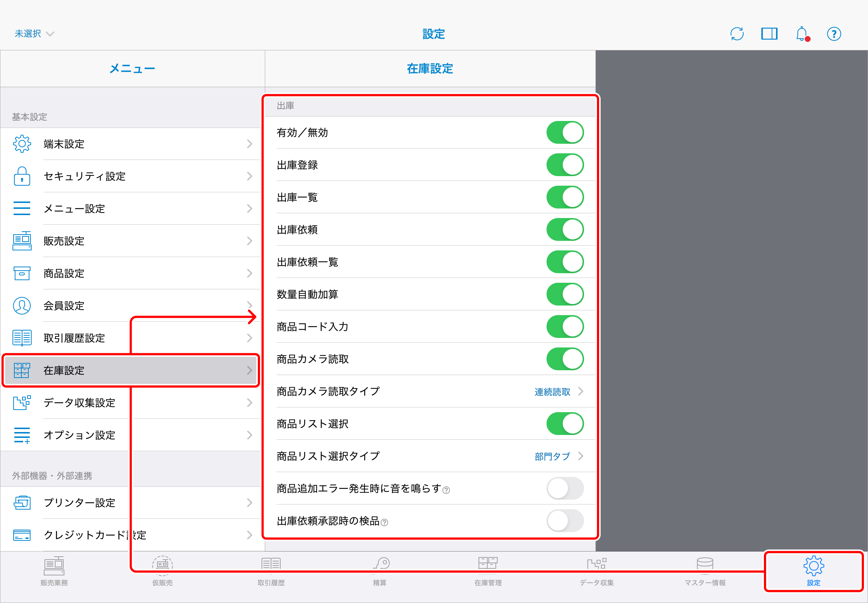Switch to the 在庫管理 bottom tab

tap(488, 571)
